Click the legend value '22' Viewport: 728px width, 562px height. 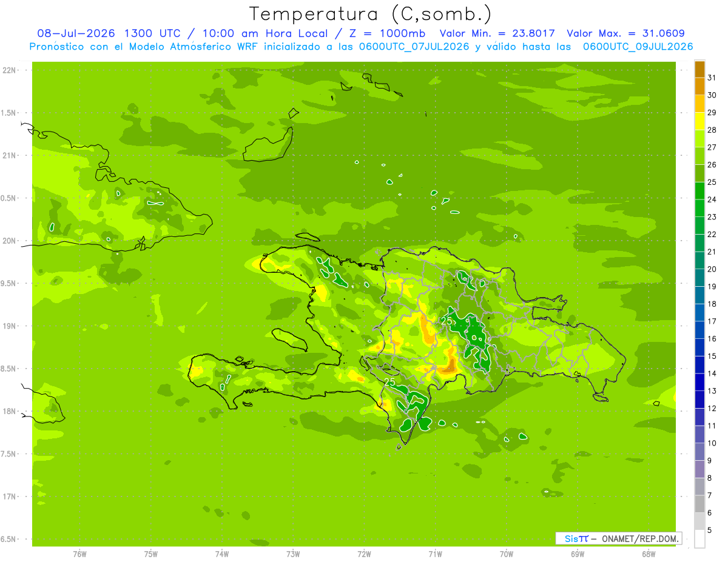click(x=712, y=235)
